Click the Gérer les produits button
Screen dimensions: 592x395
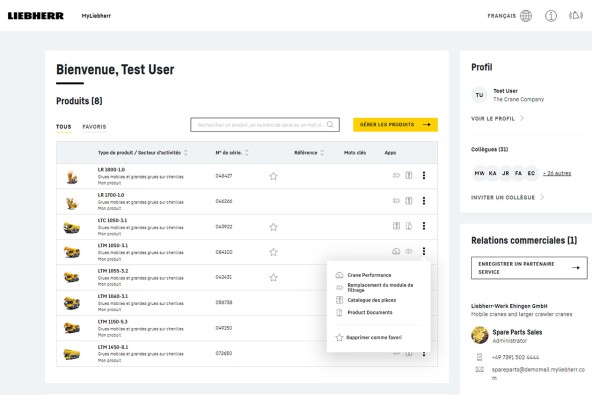point(395,125)
